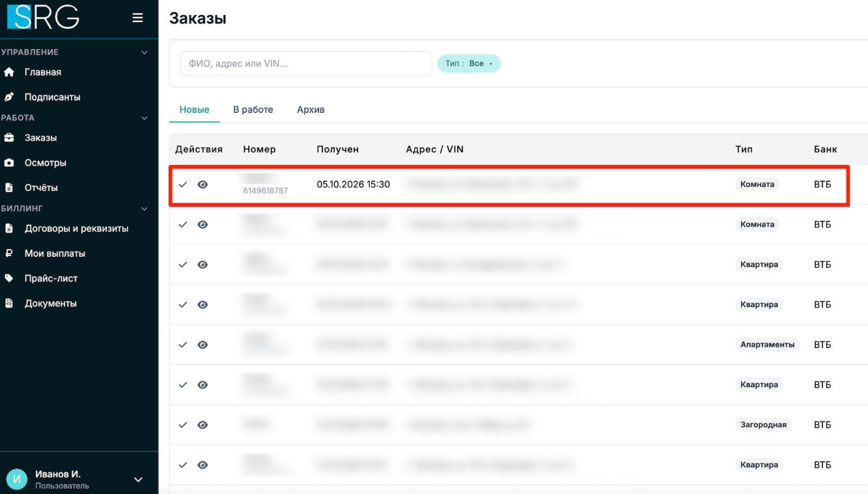The width and height of the screenshot is (868, 494).
Task: Open the Прайс-лист page
Action: pos(51,278)
